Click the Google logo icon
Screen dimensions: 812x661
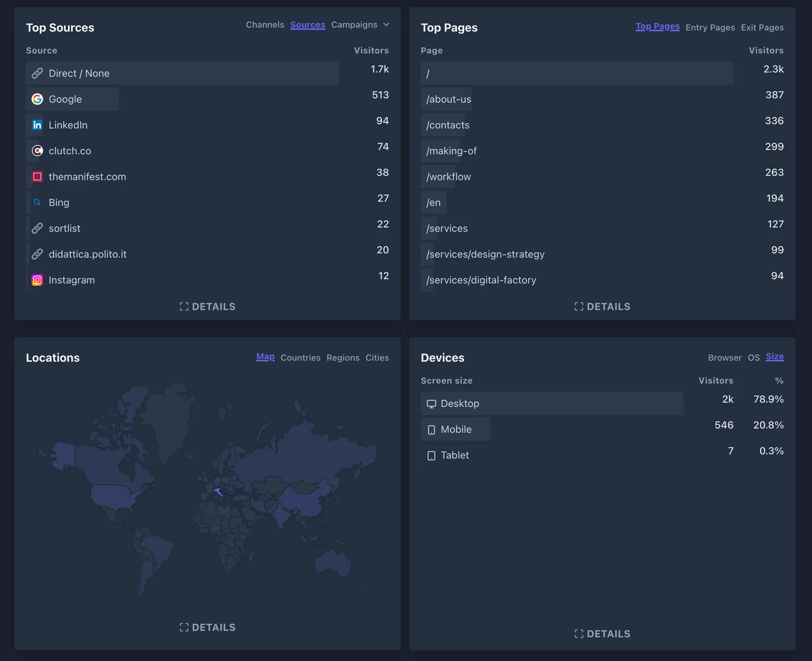37,99
